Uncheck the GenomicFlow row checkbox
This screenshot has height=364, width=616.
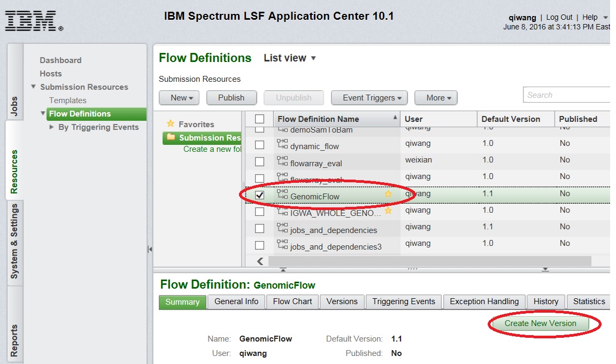click(x=259, y=195)
